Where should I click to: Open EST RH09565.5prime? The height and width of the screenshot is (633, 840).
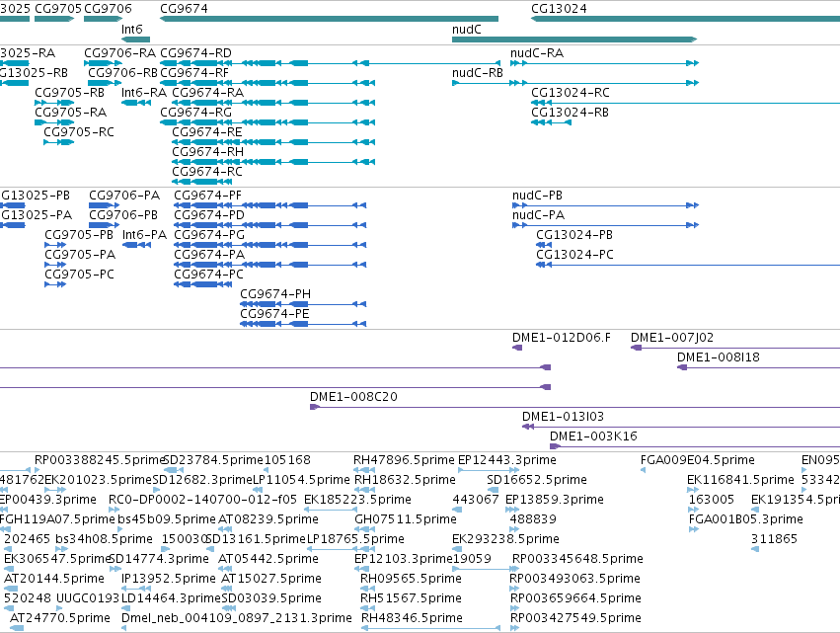411,579
